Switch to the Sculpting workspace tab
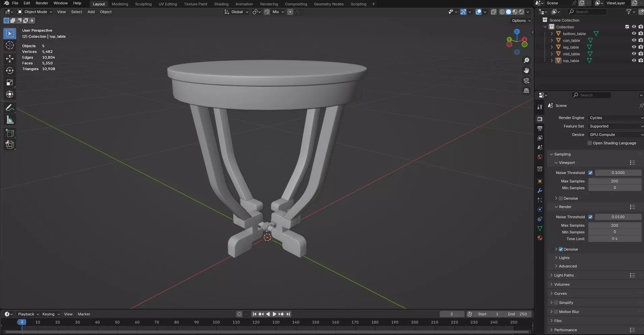 click(143, 4)
